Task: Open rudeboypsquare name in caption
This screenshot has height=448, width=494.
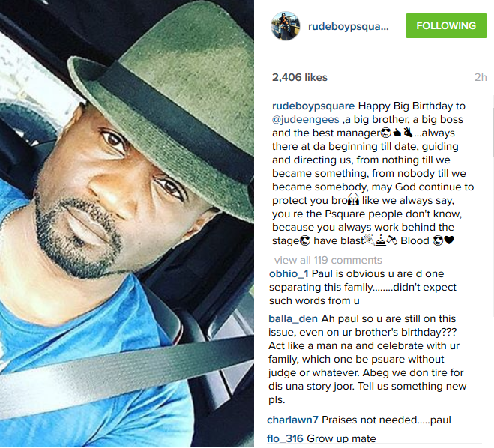Action: coord(313,106)
